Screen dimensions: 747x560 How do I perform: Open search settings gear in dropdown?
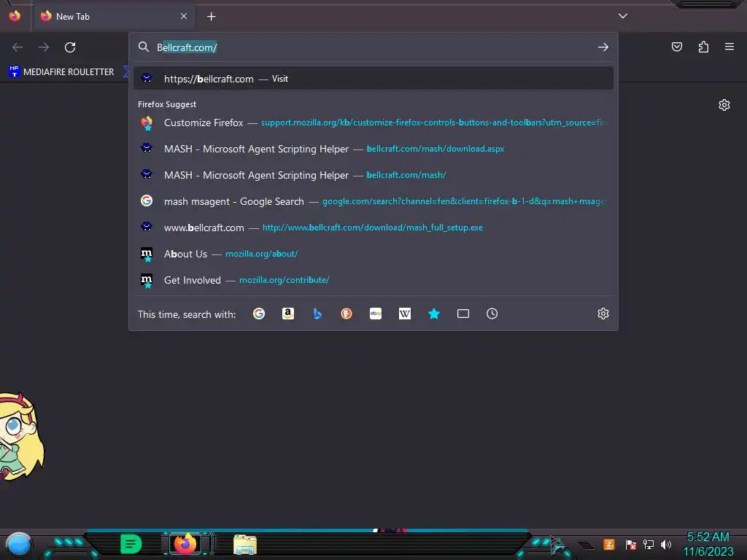pyautogui.click(x=603, y=314)
